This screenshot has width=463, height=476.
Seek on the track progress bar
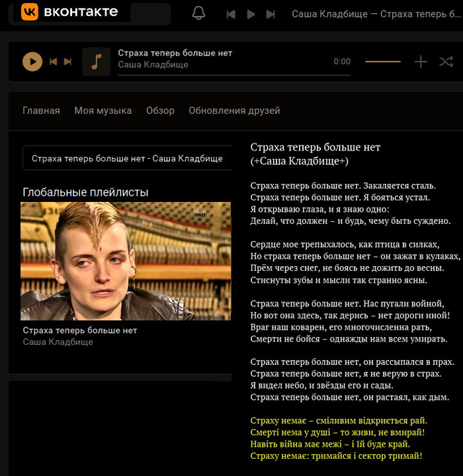pos(225,74)
